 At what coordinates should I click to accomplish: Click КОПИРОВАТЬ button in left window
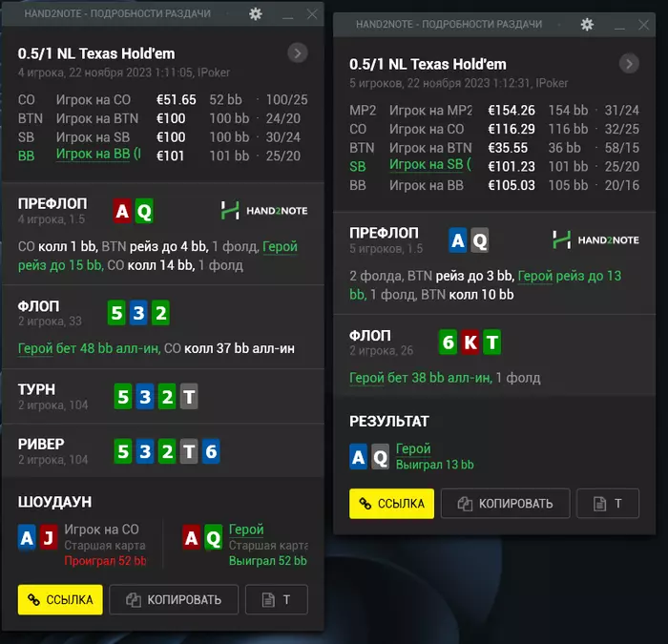pos(174,600)
